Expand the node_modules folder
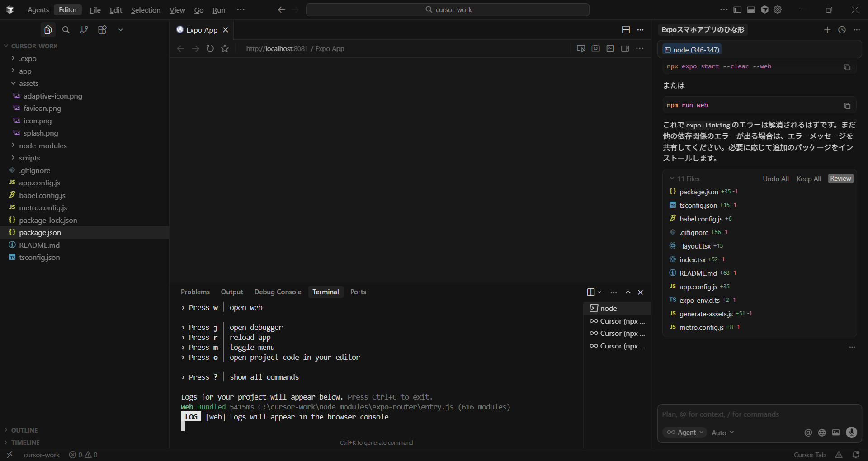Viewport: 868px width, 461px height. point(42,146)
